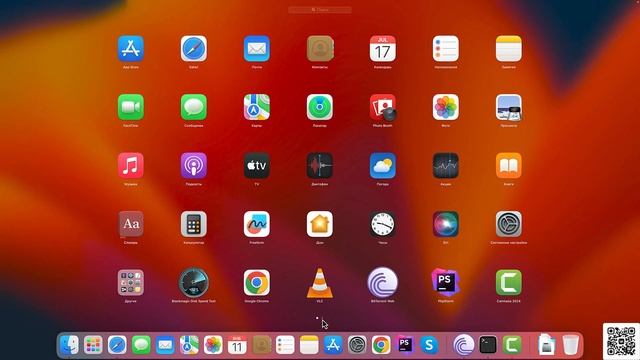Image resolution: width=640 pixels, height=360 pixels.
Task: Launch the Stocks app
Action: click(x=446, y=165)
